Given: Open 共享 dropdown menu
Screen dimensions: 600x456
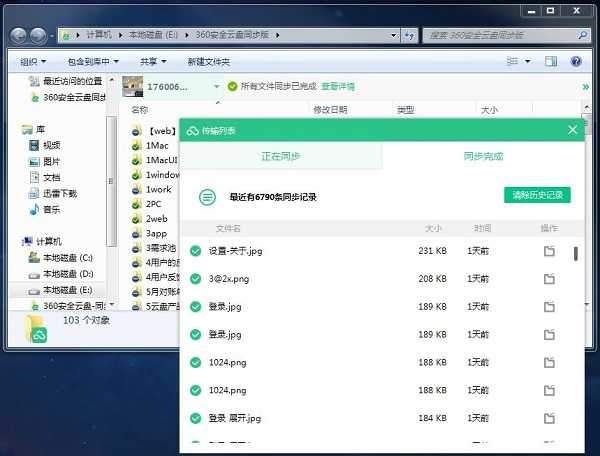Looking at the screenshot, I should pyautogui.click(x=153, y=61).
